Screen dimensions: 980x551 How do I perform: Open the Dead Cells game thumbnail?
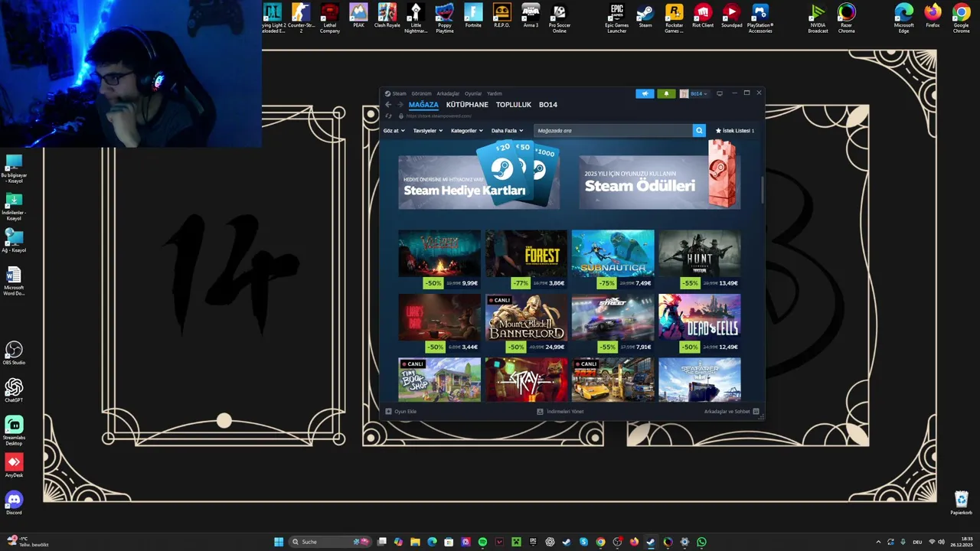coord(699,317)
